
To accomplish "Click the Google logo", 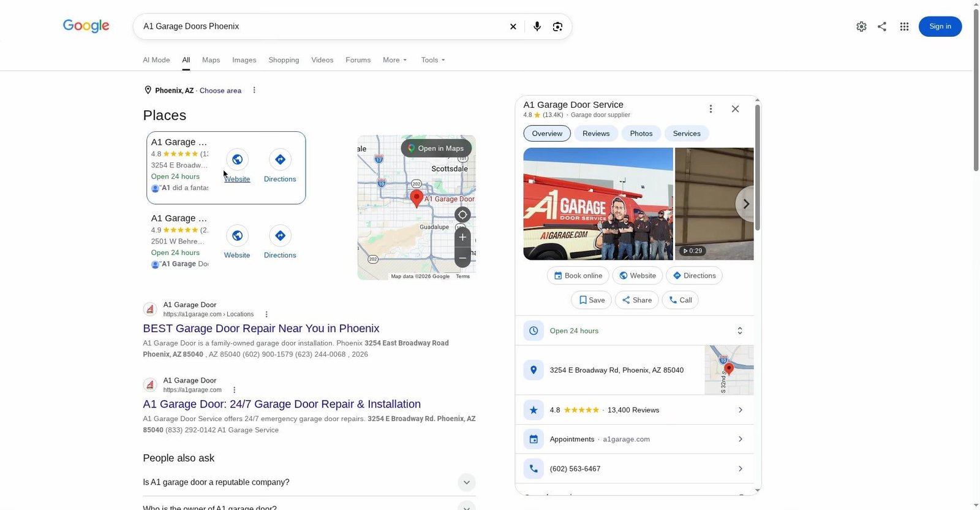I will click(86, 26).
